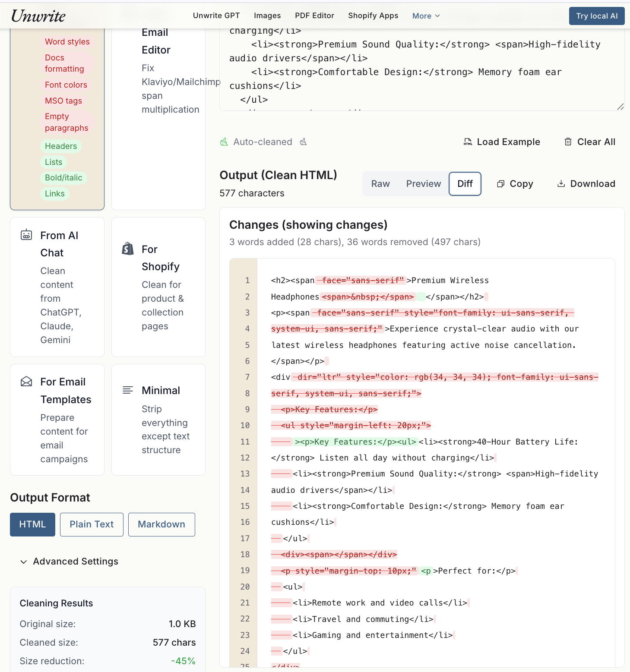Screen dimensions: 630x672
Task: Click the Empty paragraphs tag
Action: [x=66, y=122]
